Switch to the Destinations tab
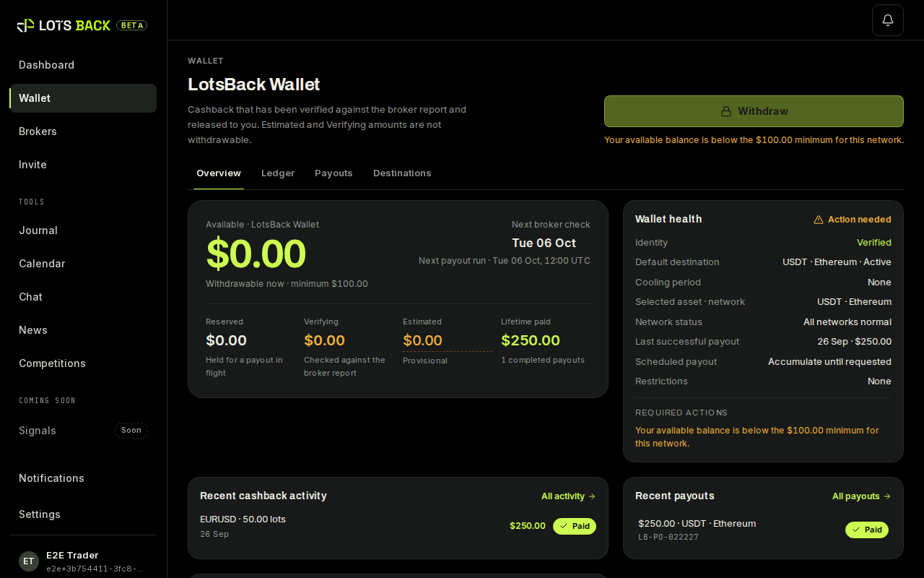The image size is (924, 578). 402,173
